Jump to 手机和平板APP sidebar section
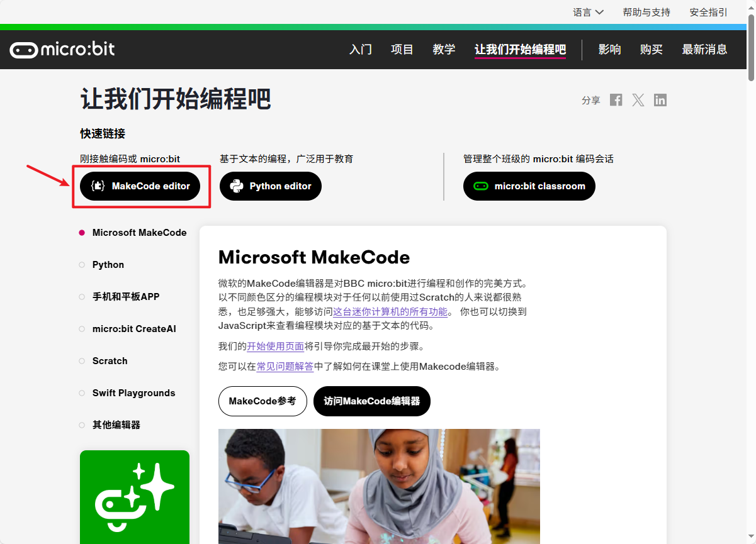This screenshot has width=756, height=544. point(126,297)
